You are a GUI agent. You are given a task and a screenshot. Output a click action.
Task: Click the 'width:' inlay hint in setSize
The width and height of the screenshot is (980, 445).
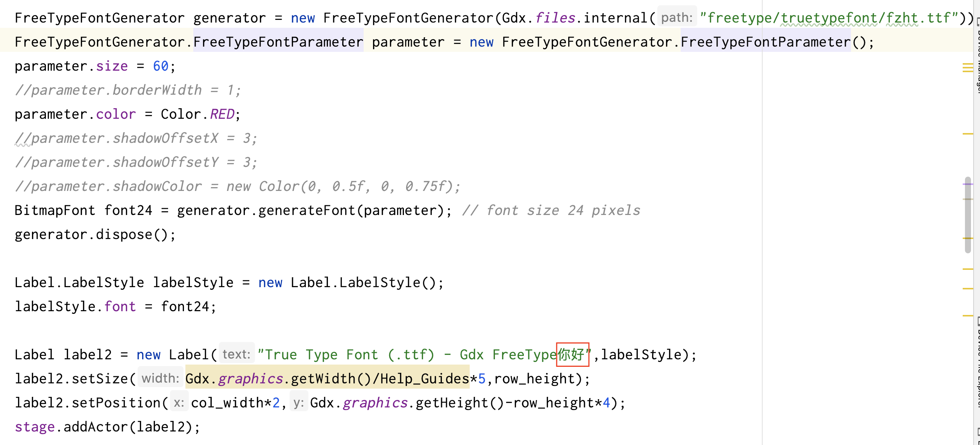[x=160, y=378]
